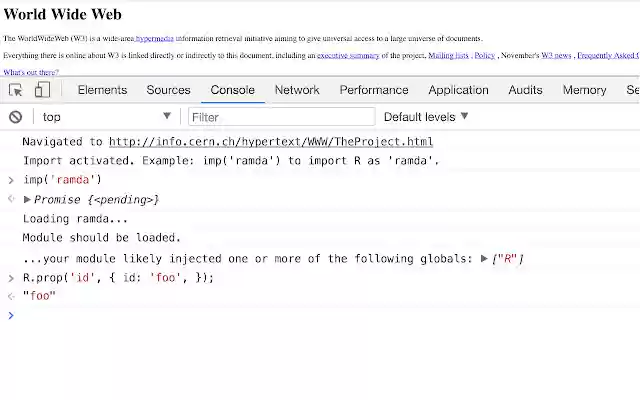The width and height of the screenshot is (640, 400).
Task: Select the 'Loading ramda...' log line
Action: [76, 219]
